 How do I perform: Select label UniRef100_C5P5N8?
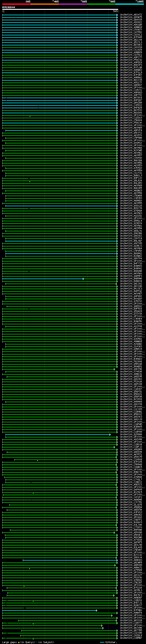[x=131, y=138]
